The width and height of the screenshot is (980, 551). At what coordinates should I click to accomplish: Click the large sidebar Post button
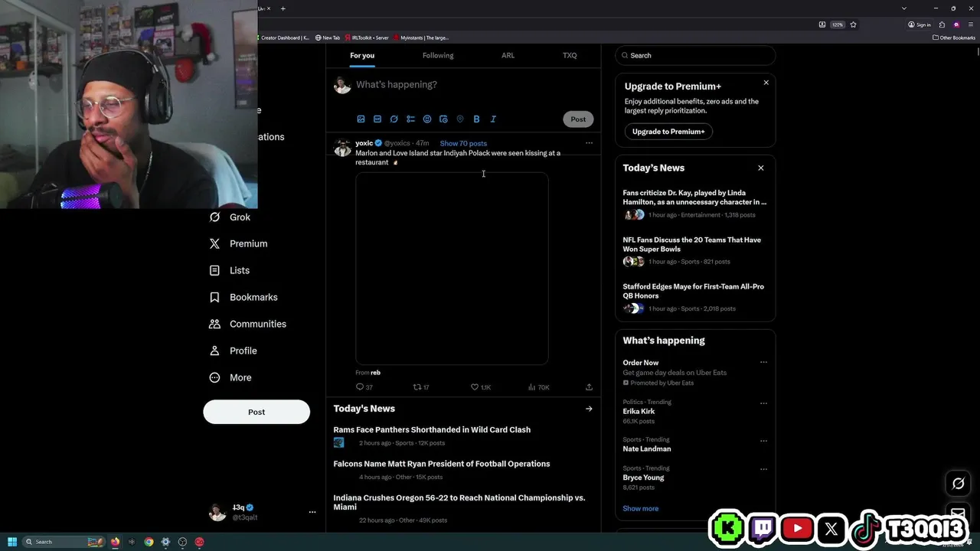256,412
